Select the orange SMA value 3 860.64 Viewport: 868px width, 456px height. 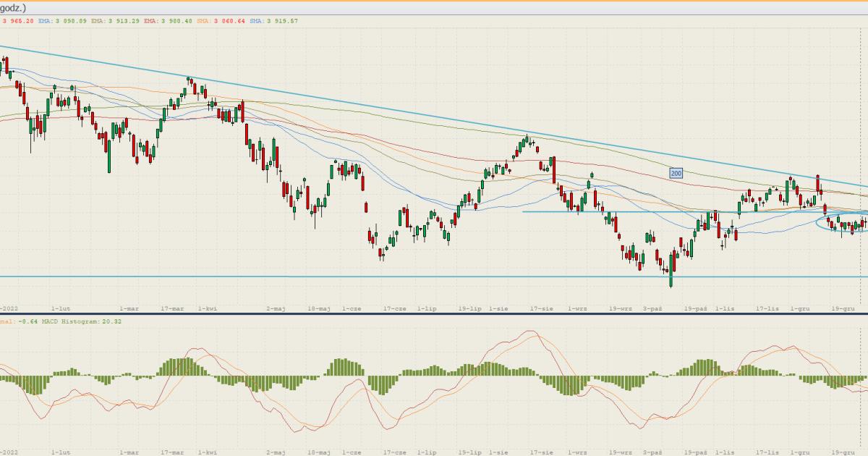tap(227, 21)
